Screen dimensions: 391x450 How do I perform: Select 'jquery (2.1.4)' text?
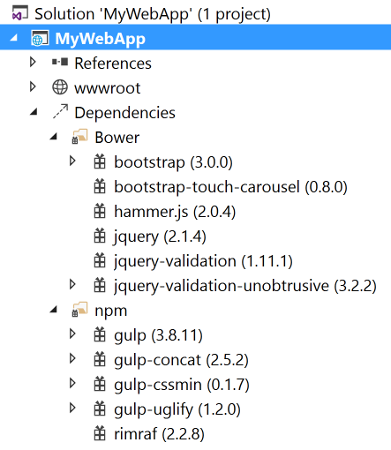click(x=160, y=237)
